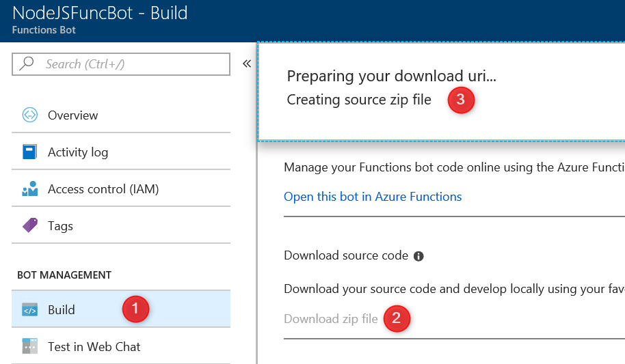The image size is (625, 364).
Task: Click the Test in Web Chat icon
Action: coord(29,346)
